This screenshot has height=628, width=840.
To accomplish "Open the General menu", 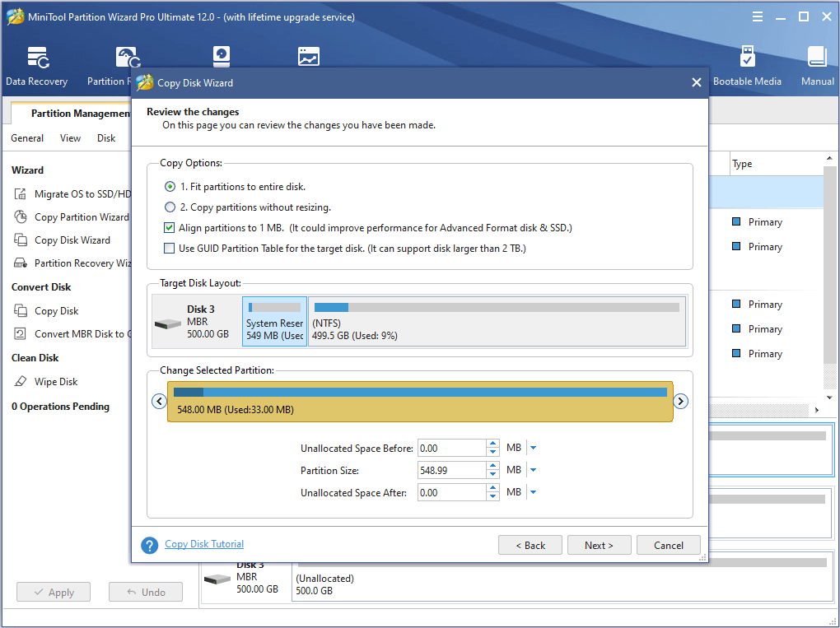I will pos(27,138).
